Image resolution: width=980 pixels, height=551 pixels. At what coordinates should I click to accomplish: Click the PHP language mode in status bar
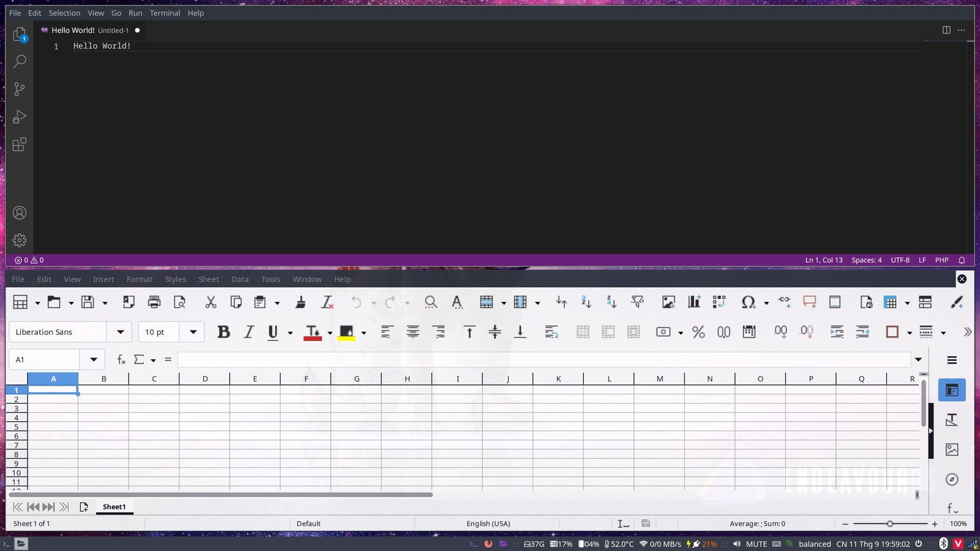click(941, 260)
